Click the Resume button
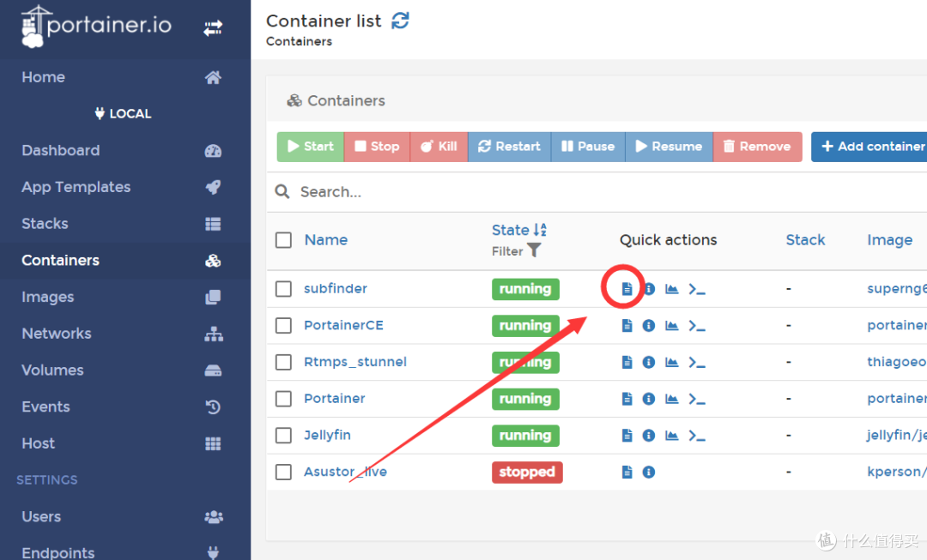Viewport: 927px width, 560px height. [669, 147]
